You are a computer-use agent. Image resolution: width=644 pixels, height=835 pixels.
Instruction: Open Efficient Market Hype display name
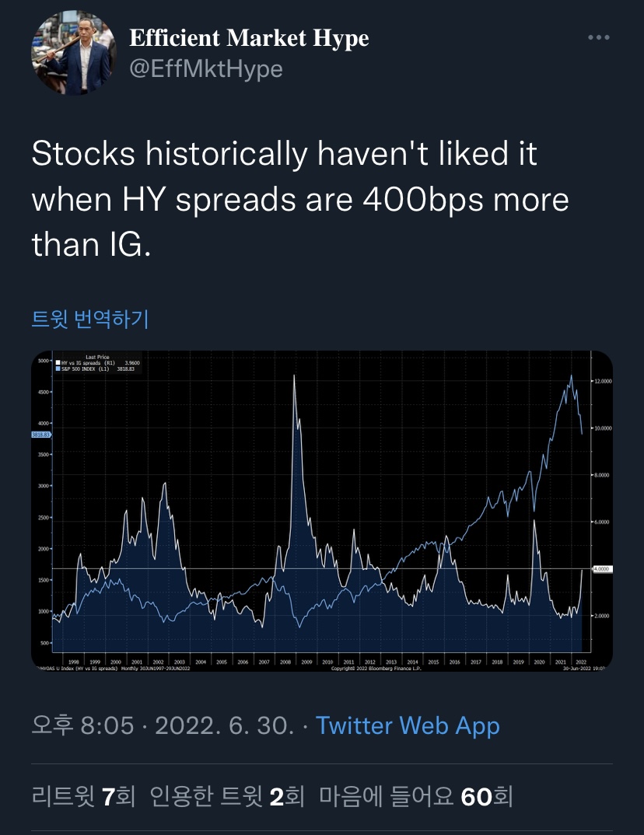[249, 38]
